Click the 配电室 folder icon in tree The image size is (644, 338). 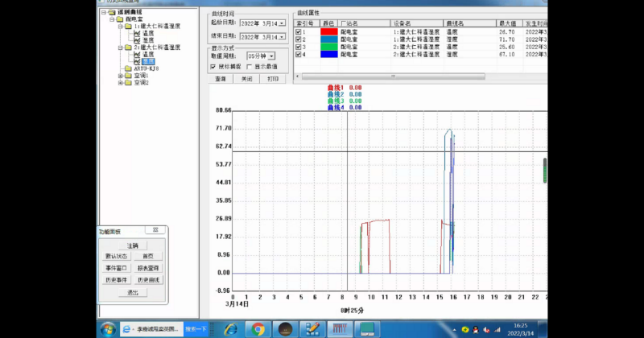(119, 19)
